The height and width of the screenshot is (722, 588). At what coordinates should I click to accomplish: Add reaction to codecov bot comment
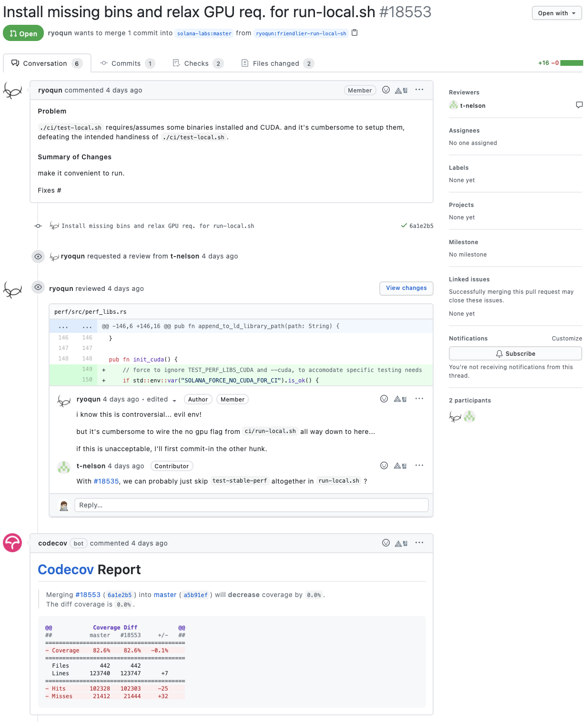(386, 543)
